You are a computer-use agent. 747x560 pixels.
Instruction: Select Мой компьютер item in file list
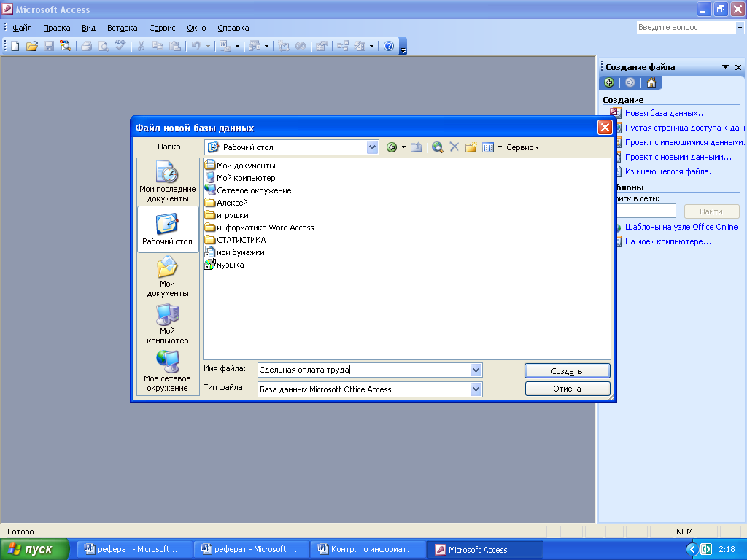(240, 178)
